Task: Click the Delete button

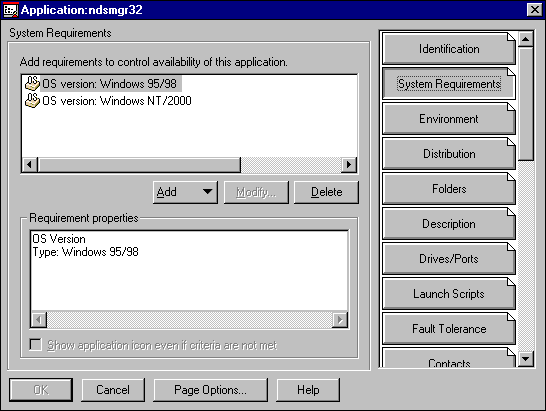Action: pyautogui.click(x=326, y=192)
